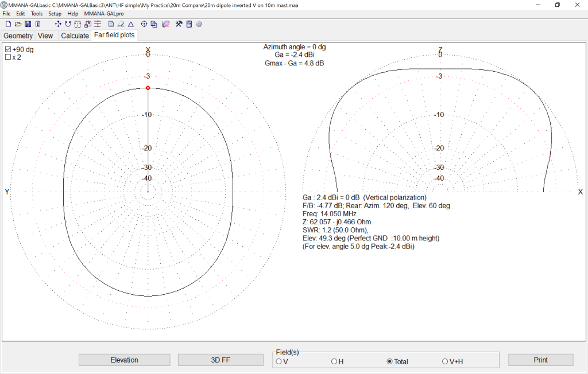Uncheck the +90 dg checkbox
The width and height of the screenshot is (588, 374).
pyautogui.click(x=8, y=50)
